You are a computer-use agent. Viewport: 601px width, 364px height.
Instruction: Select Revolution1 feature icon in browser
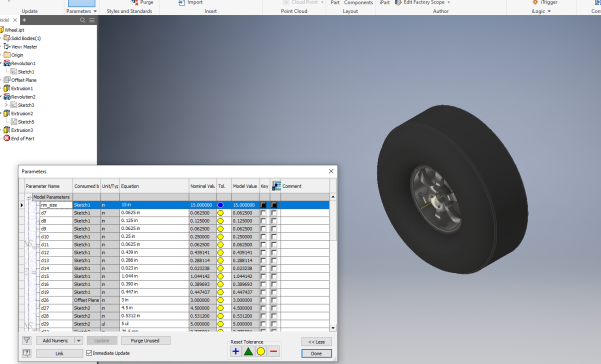[x=7, y=63]
